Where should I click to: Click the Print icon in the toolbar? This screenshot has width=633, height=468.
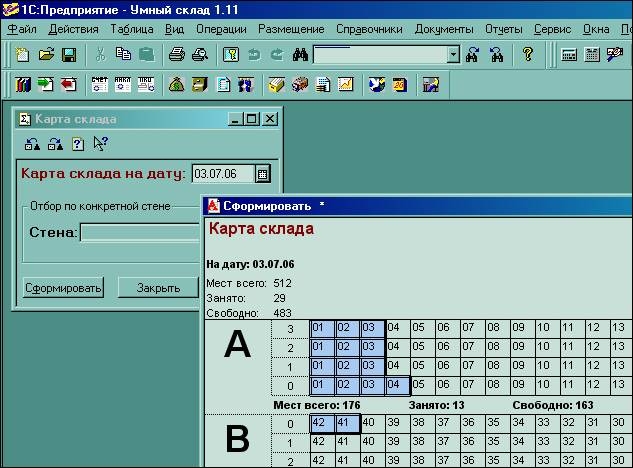pos(177,55)
